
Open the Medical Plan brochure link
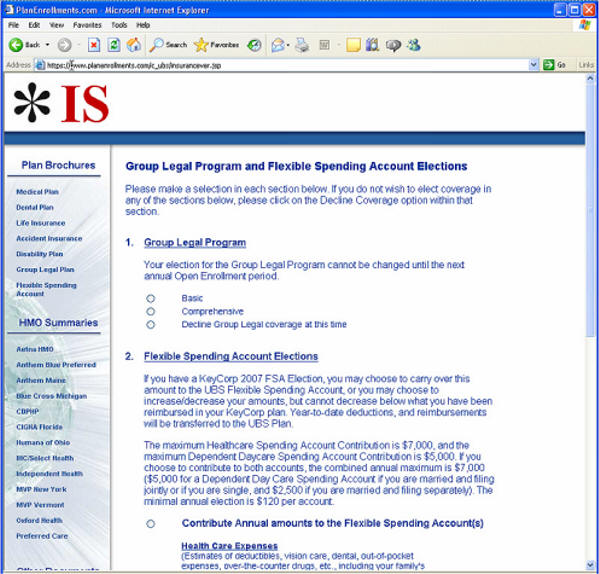[x=37, y=192]
